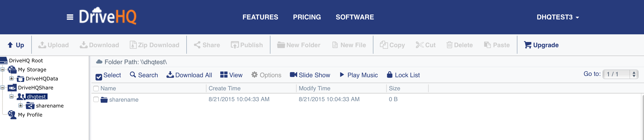The width and height of the screenshot is (644, 140).
Task: Click the Search magnifier icon
Action: [133, 75]
